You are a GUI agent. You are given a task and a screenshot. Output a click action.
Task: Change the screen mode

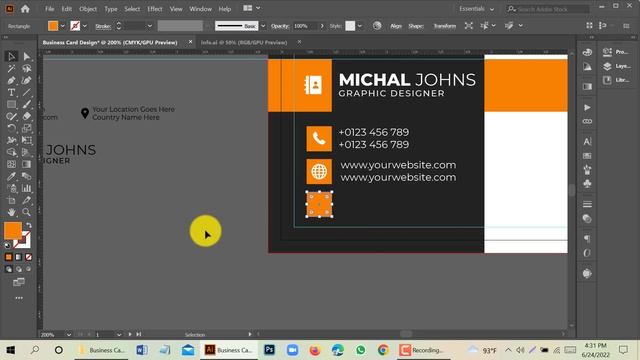click(19, 282)
